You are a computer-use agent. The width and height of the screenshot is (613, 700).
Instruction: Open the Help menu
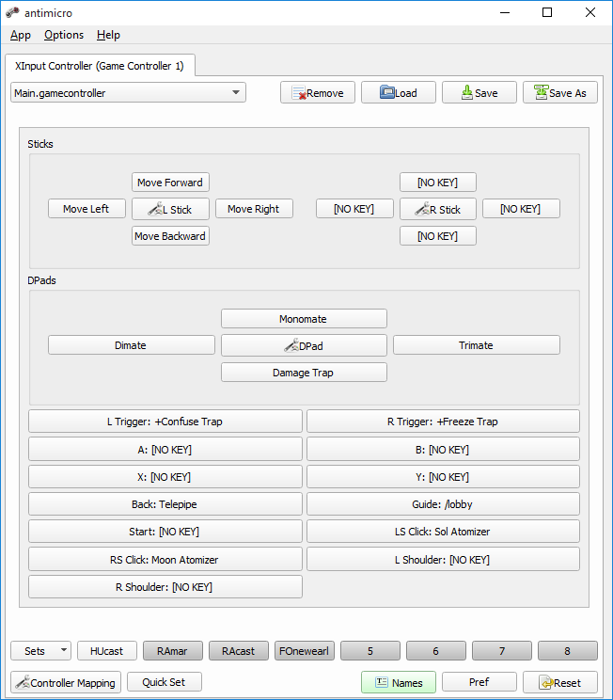click(108, 35)
